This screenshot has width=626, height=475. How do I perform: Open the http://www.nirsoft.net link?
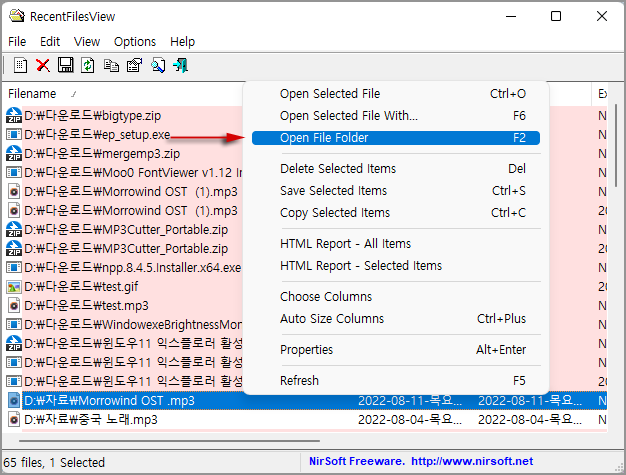[x=472, y=461]
